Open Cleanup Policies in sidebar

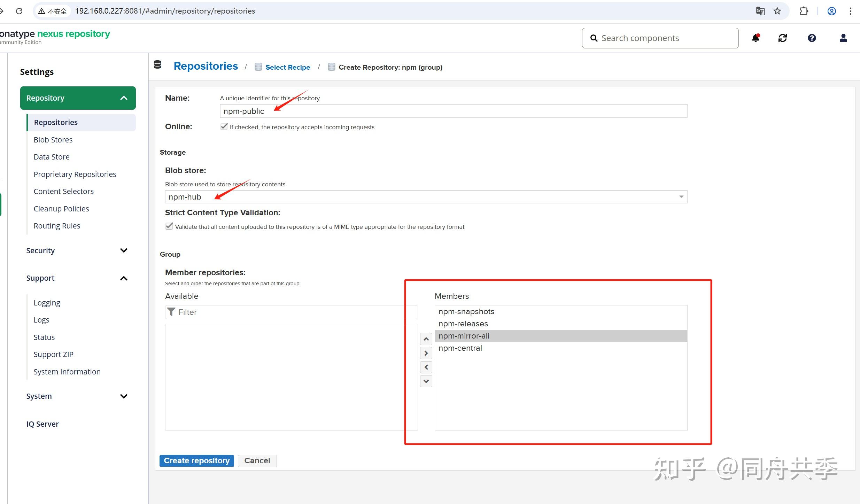61,209
